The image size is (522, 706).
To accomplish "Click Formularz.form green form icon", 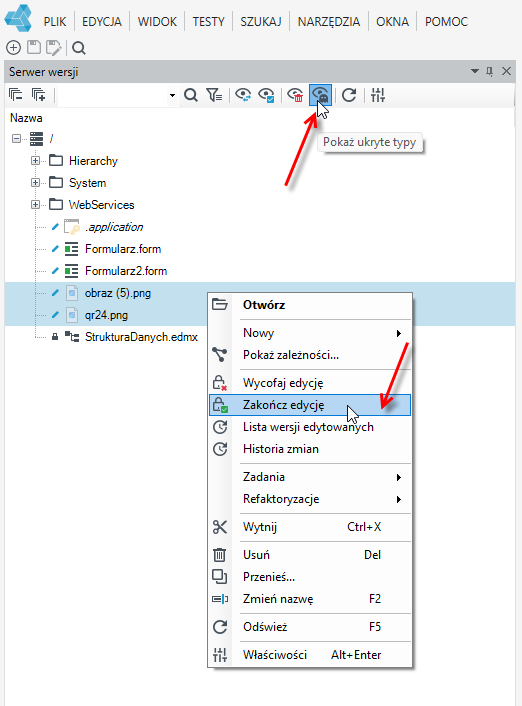I will click(x=71, y=249).
